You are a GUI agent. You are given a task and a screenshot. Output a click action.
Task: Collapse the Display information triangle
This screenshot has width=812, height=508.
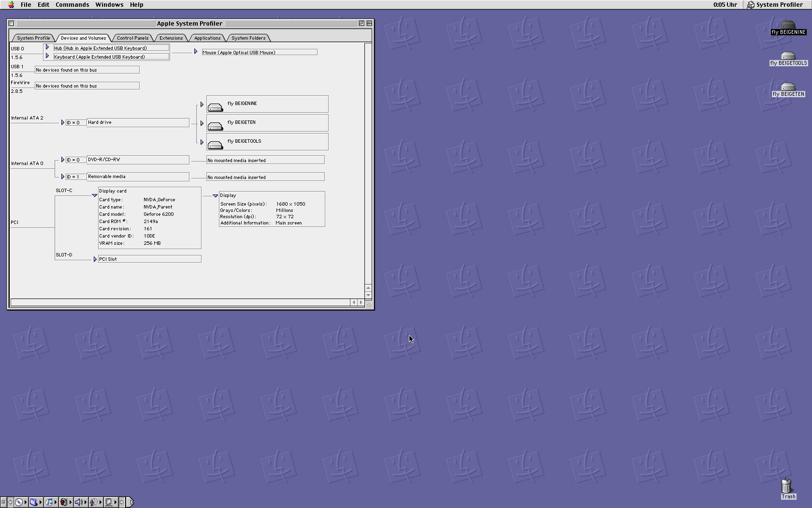click(216, 196)
